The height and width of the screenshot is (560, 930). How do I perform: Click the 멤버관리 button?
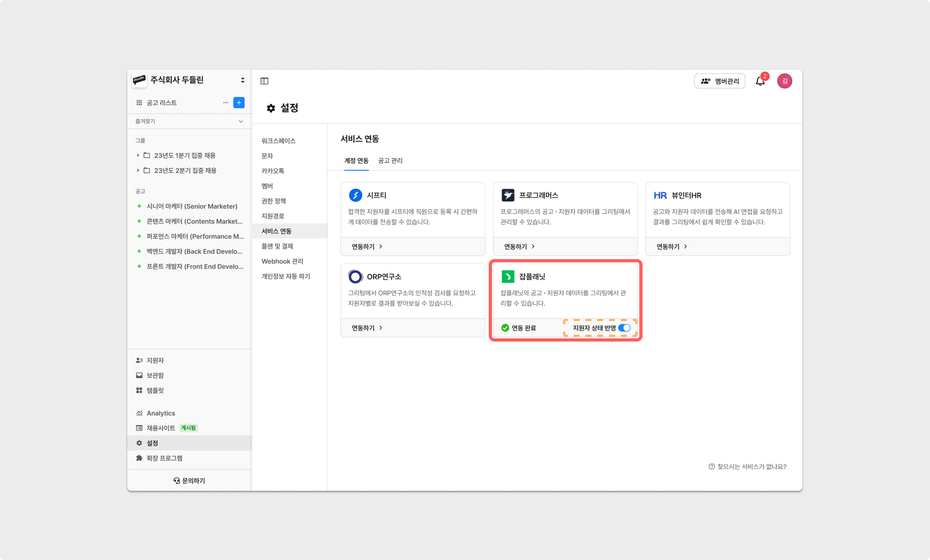point(719,81)
